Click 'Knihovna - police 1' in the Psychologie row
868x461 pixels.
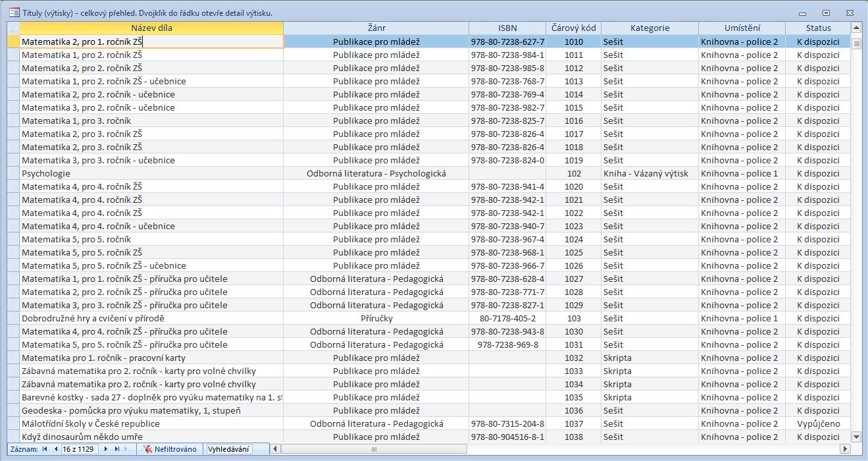coord(742,173)
